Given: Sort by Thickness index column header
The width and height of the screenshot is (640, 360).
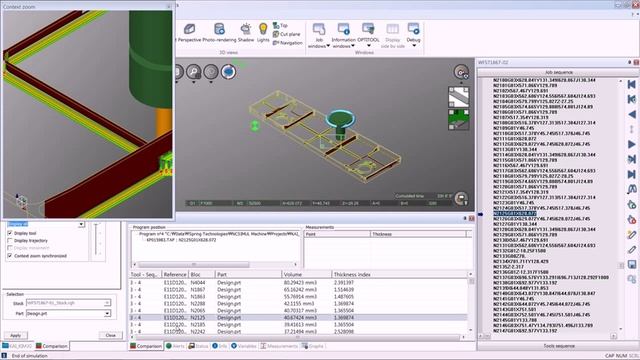Looking at the screenshot, I should coord(399,274).
